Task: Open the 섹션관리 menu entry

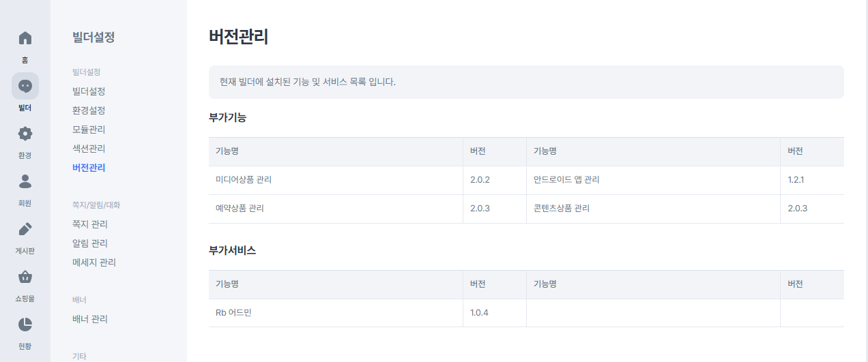Action: (89, 149)
